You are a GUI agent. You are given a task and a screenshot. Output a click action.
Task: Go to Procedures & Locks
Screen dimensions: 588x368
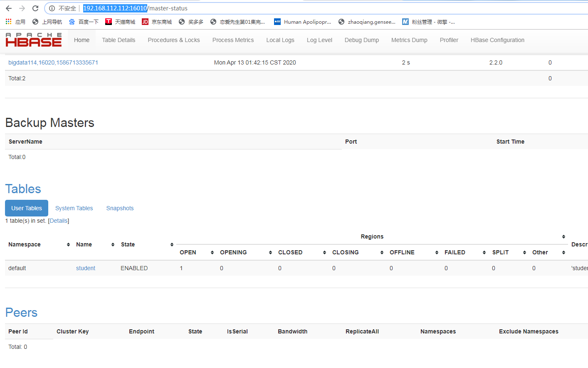(174, 40)
